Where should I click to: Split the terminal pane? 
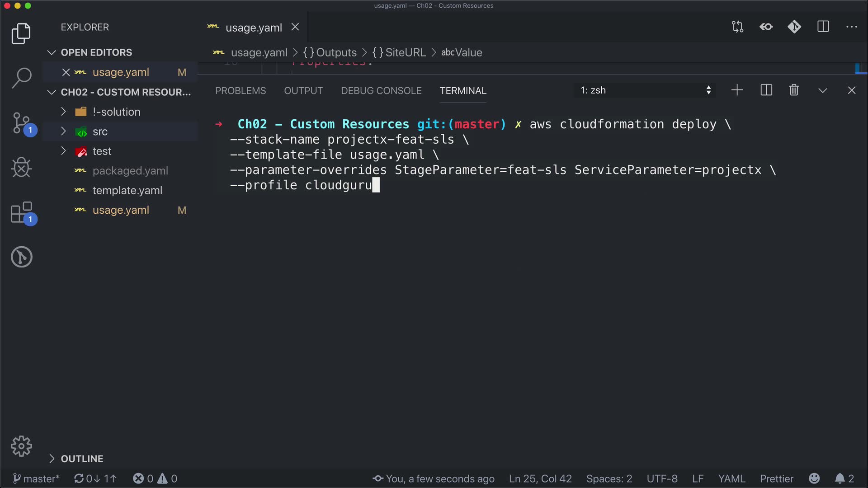click(766, 90)
